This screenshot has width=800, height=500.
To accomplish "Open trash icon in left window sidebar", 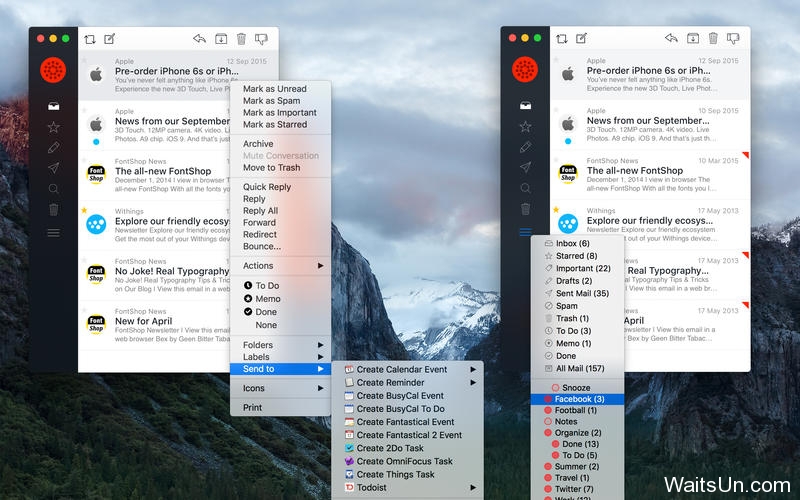I will pyautogui.click(x=54, y=209).
